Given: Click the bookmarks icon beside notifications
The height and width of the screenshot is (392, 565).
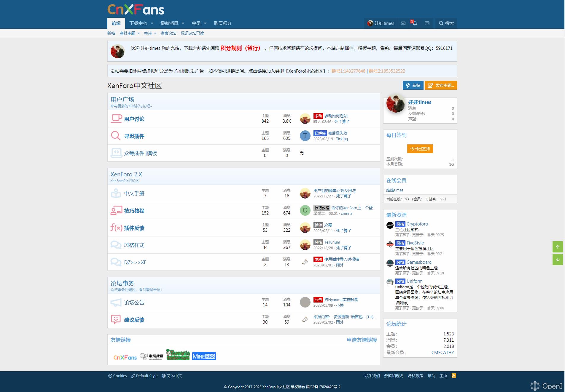Looking at the screenshot, I should pos(427,23).
